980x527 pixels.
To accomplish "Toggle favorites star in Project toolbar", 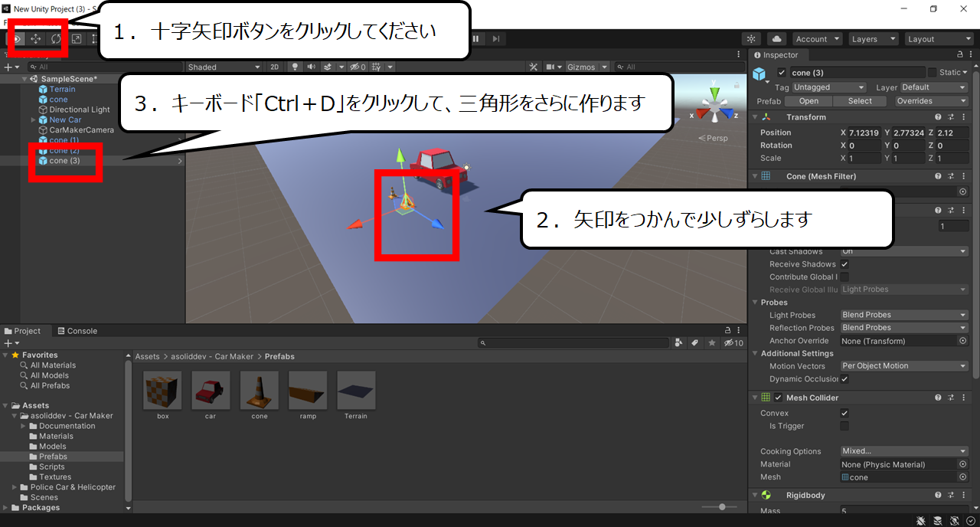I will pos(712,343).
